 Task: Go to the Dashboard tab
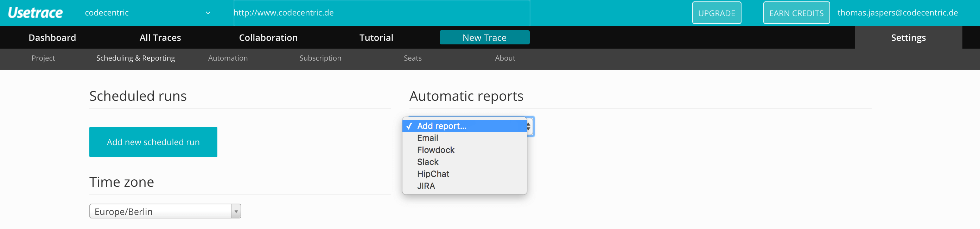pyautogui.click(x=52, y=37)
